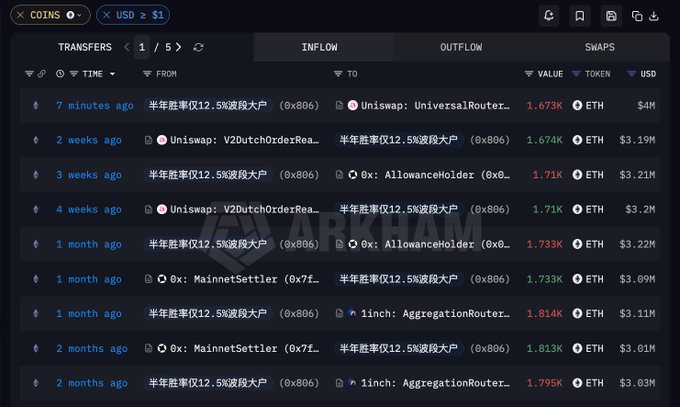This screenshot has height=407, width=680.
Task: Download transfers with the download icon
Action: tap(654, 16)
